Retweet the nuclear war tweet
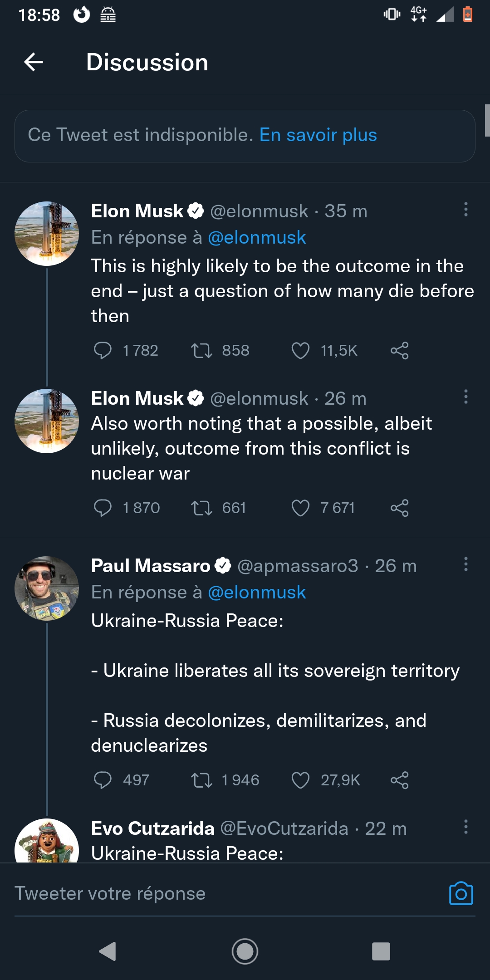 [x=201, y=508]
